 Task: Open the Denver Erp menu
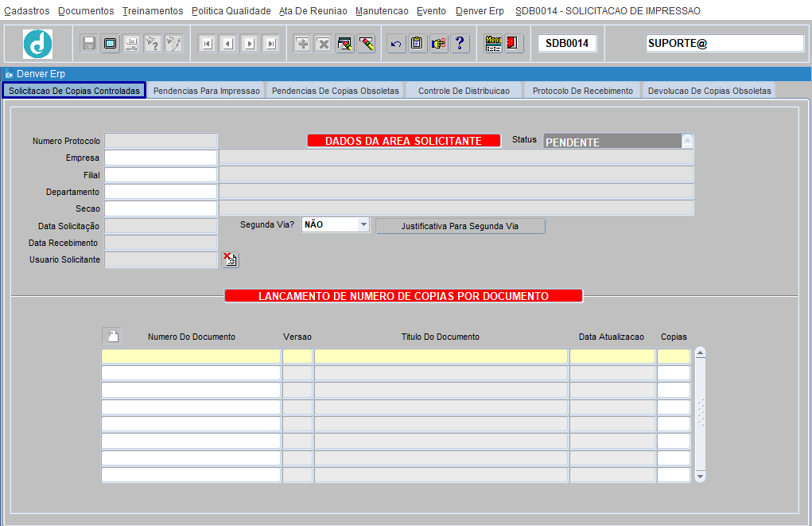tap(480, 11)
